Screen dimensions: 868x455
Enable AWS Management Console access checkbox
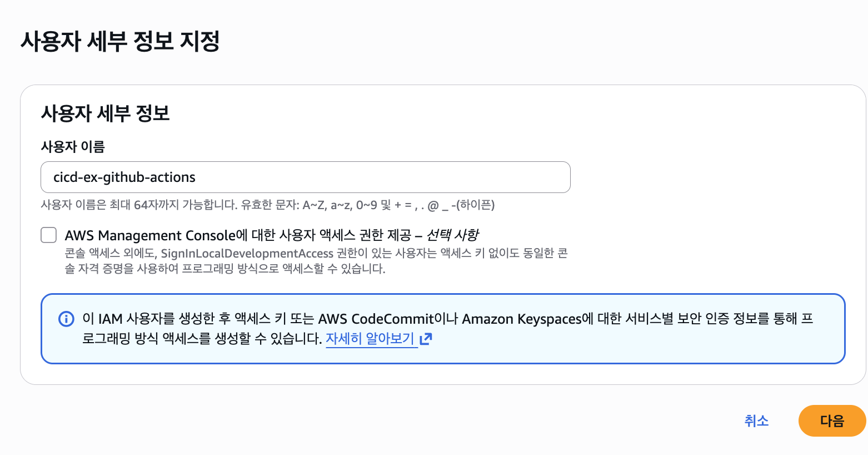49,235
